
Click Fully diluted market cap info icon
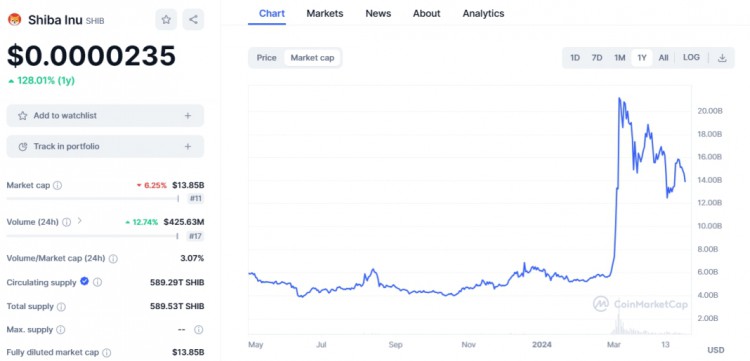coord(107,353)
